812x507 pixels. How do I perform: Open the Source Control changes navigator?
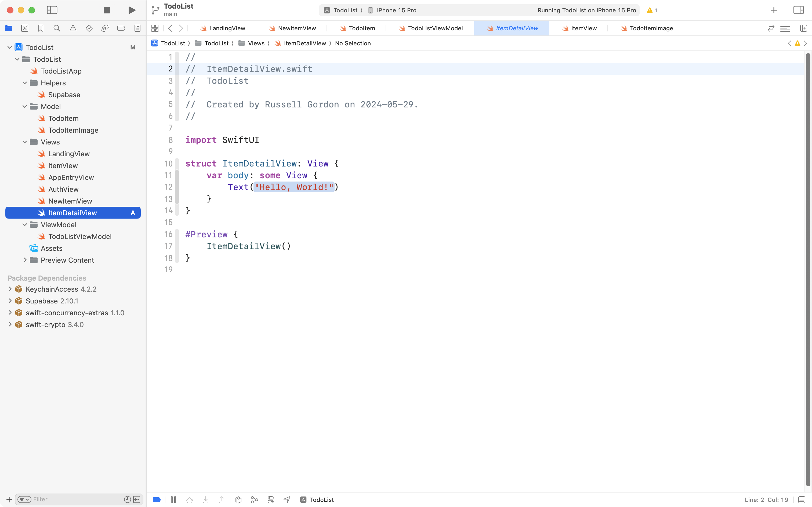[24, 28]
